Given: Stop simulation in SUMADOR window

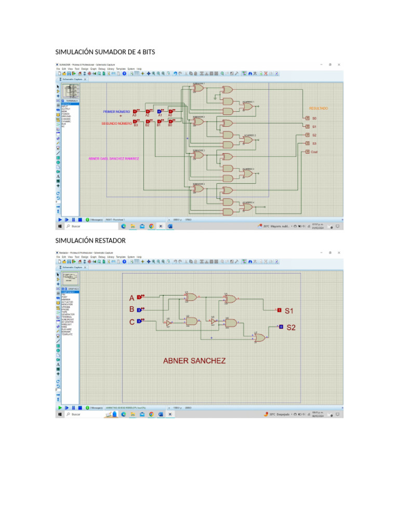Looking at the screenshot, I should pyautogui.click(x=80, y=220).
